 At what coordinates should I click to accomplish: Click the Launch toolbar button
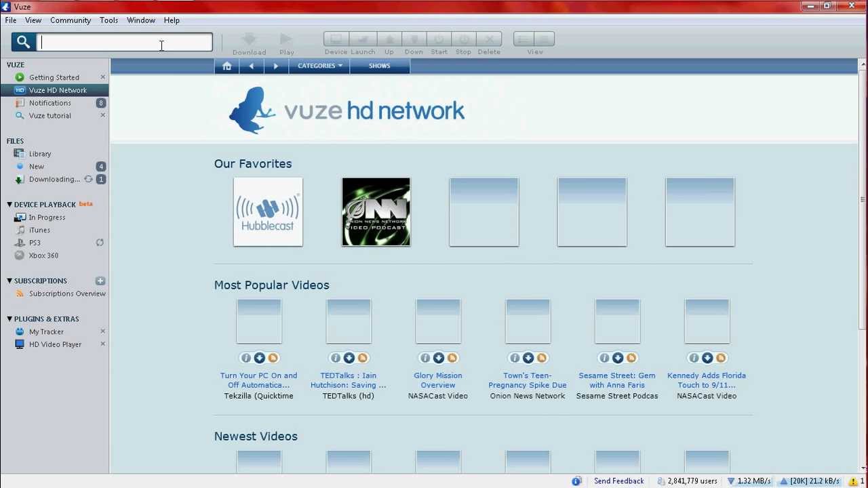[363, 39]
